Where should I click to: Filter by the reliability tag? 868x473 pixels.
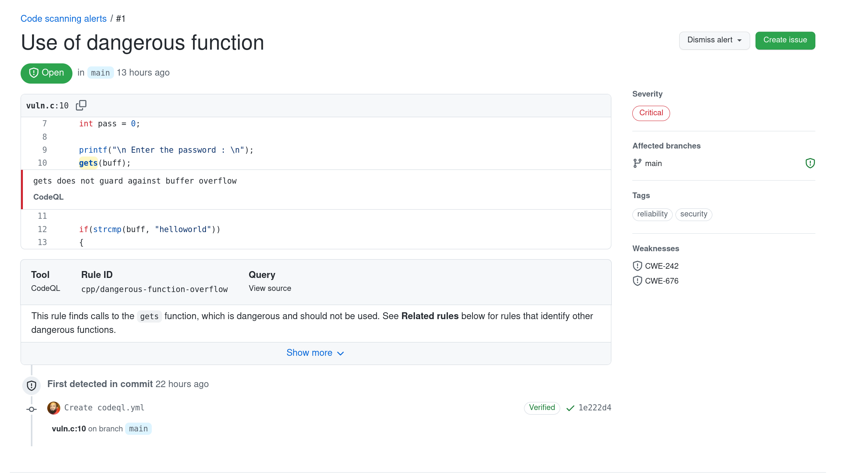coord(652,214)
